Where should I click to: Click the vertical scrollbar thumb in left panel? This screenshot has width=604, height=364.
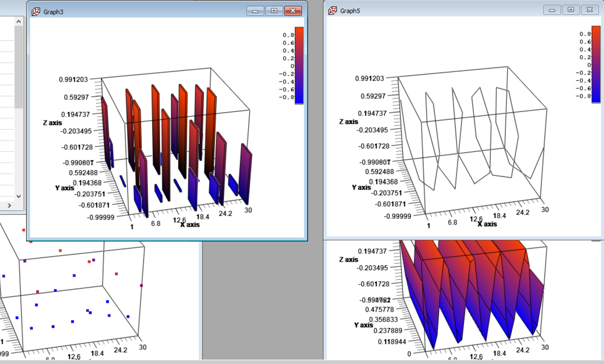[19, 67]
